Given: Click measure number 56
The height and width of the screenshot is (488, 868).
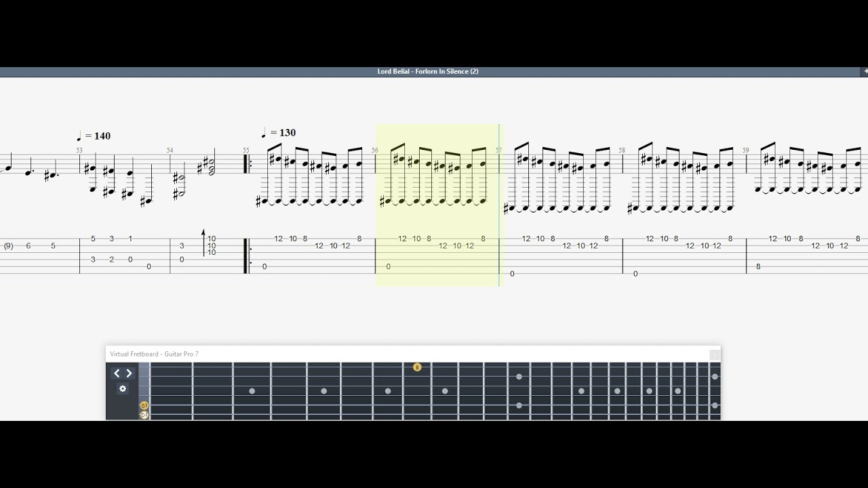Looking at the screenshot, I should tap(375, 150).
